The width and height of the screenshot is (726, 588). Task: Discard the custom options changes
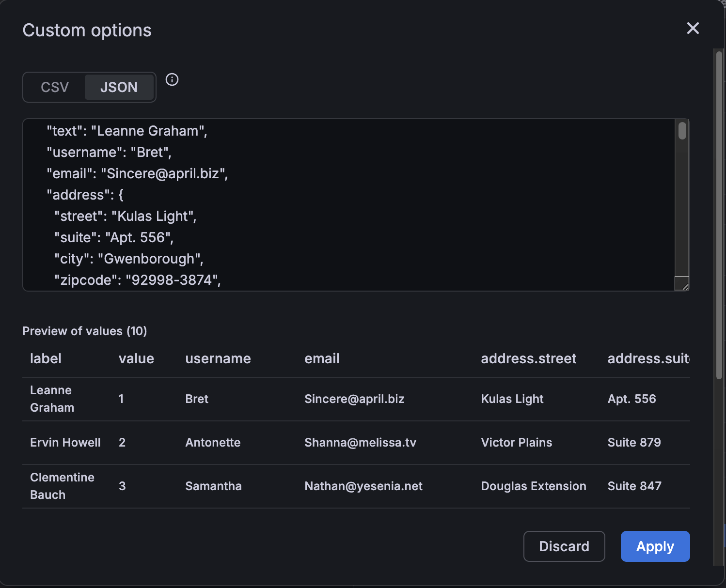564,546
